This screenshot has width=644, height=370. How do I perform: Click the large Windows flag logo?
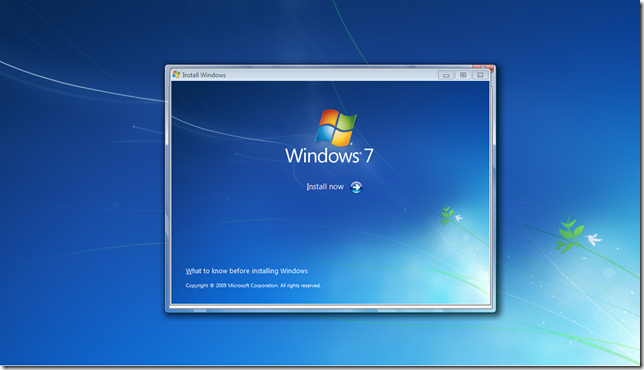click(x=336, y=128)
